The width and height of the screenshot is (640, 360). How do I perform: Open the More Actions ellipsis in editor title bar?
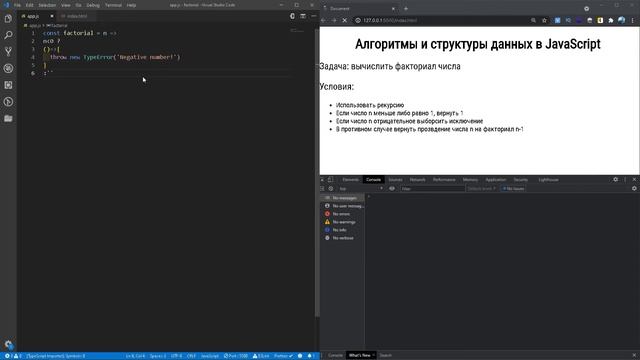tap(313, 16)
